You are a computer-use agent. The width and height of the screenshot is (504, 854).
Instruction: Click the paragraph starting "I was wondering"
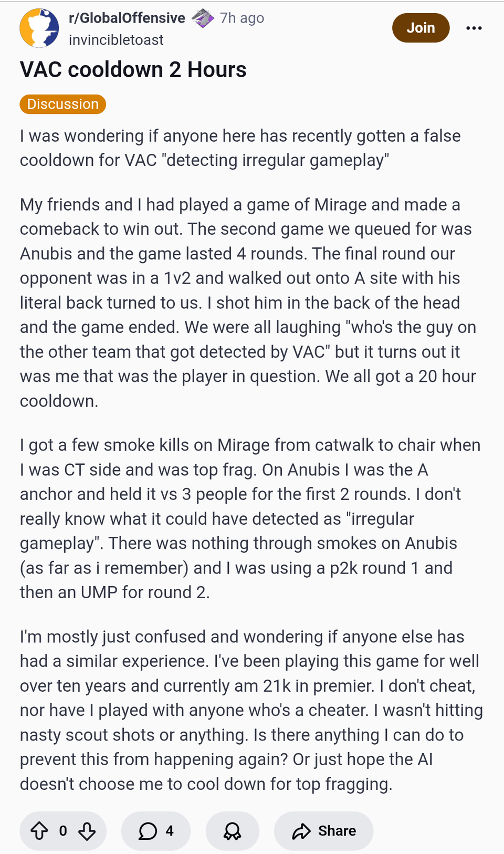pyautogui.click(x=240, y=148)
